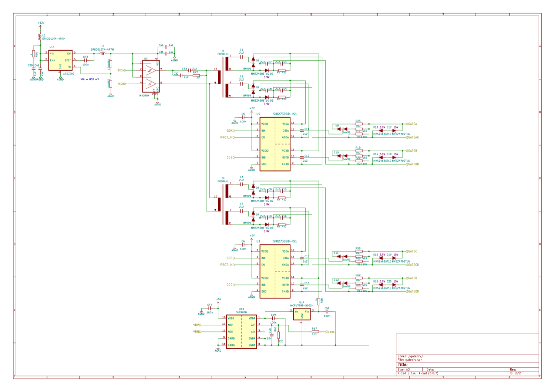Click the C47 capacitor symbol

pyautogui.click(x=209, y=308)
